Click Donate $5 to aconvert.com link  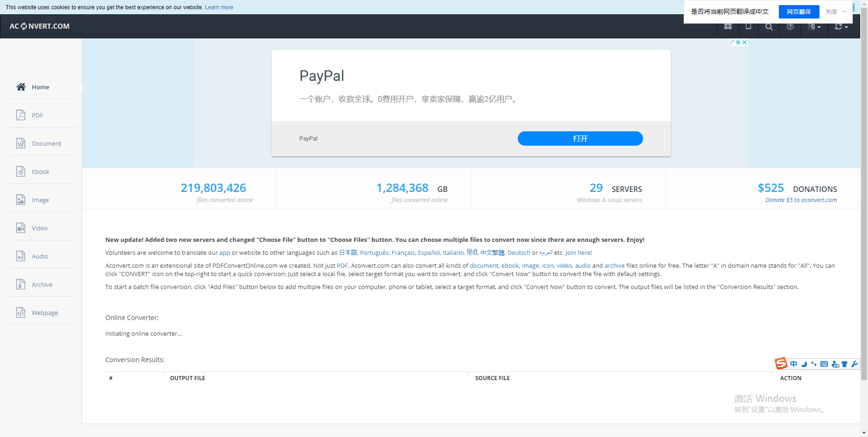801,200
